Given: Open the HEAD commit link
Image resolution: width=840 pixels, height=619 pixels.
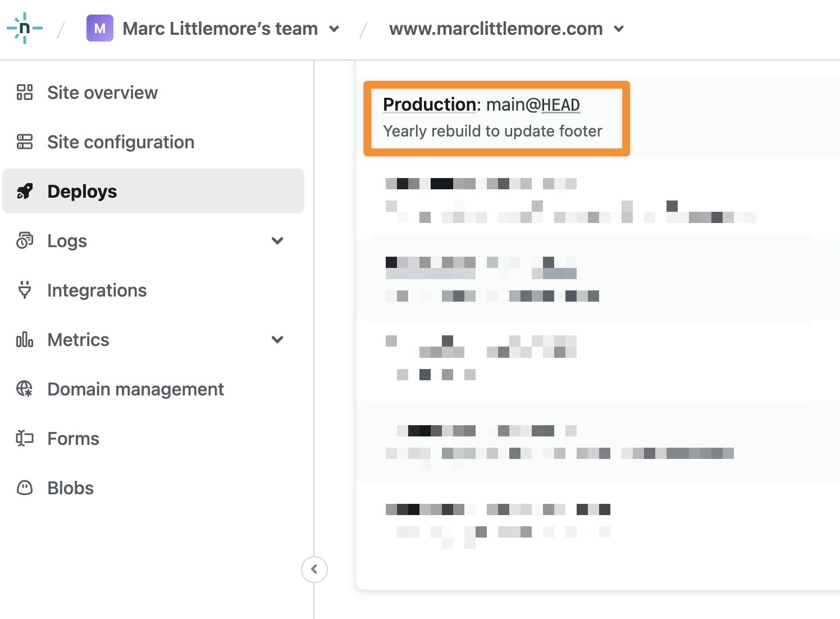Looking at the screenshot, I should pyautogui.click(x=560, y=104).
